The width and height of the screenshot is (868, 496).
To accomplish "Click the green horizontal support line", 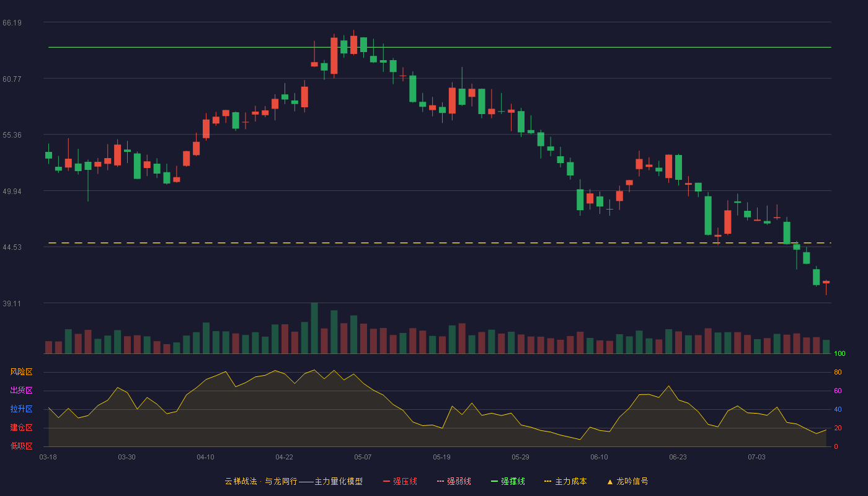I will [440, 47].
